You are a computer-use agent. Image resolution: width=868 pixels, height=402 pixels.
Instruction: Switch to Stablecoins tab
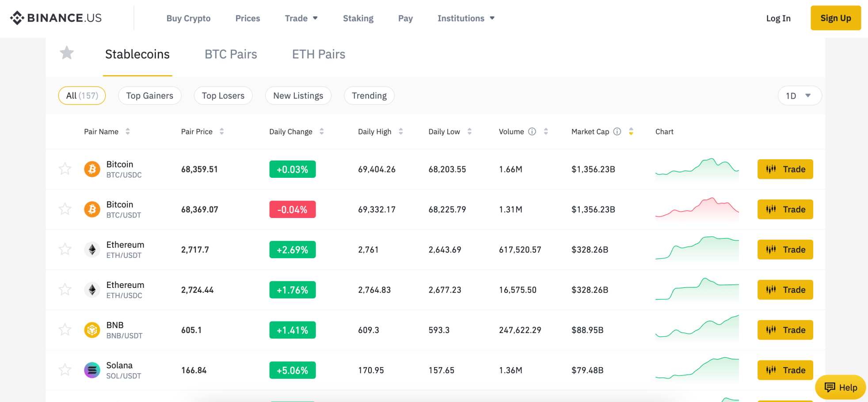coord(137,54)
